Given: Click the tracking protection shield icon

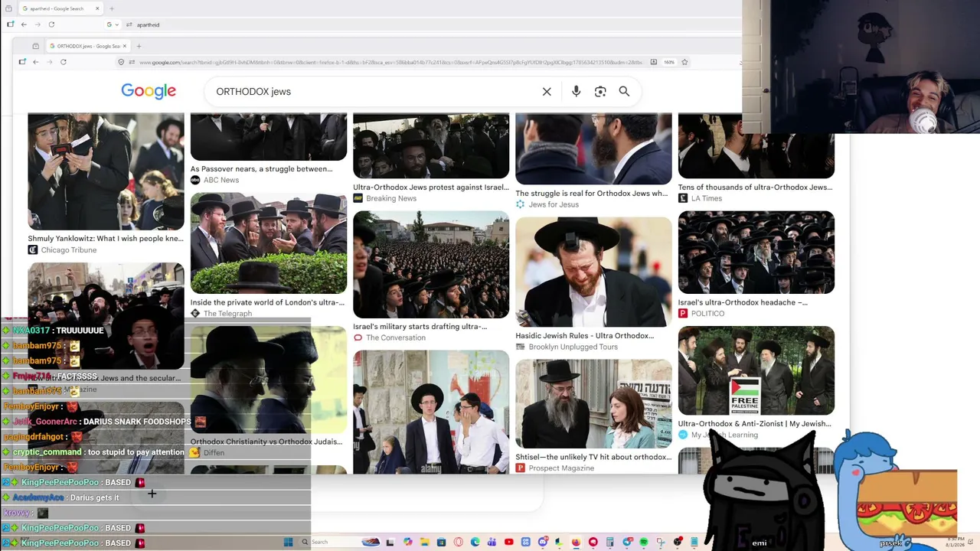Looking at the screenshot, I should pyautogui.click(x=121, y=62).
